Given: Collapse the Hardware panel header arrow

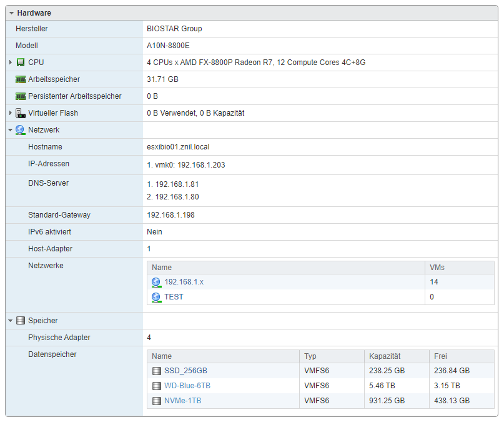Looking at the screenshot, I should pos(11,13).
